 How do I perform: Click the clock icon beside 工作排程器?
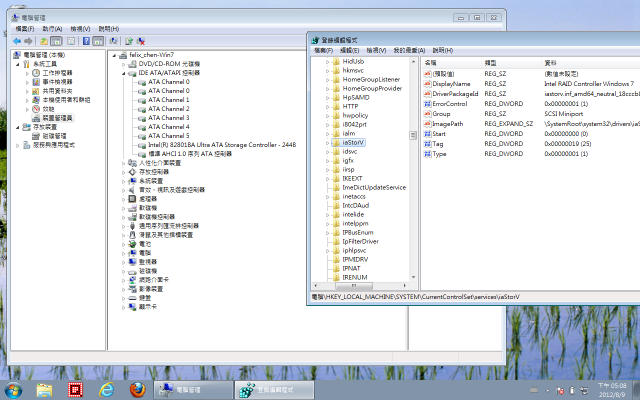pos(36,73)
